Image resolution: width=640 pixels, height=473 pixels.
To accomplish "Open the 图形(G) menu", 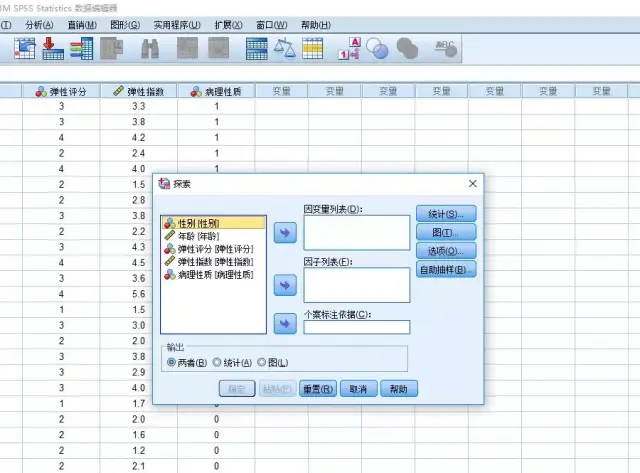I will (x=125, y=25).
